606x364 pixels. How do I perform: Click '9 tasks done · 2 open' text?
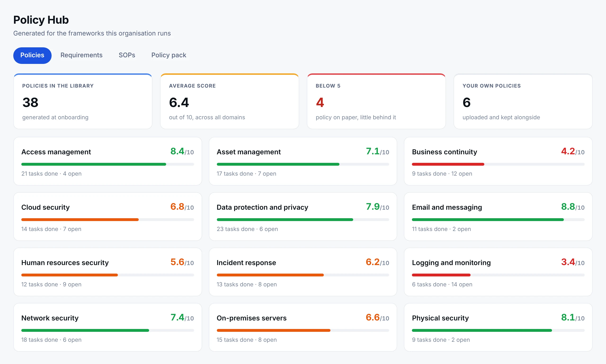(x=441, y=340)
